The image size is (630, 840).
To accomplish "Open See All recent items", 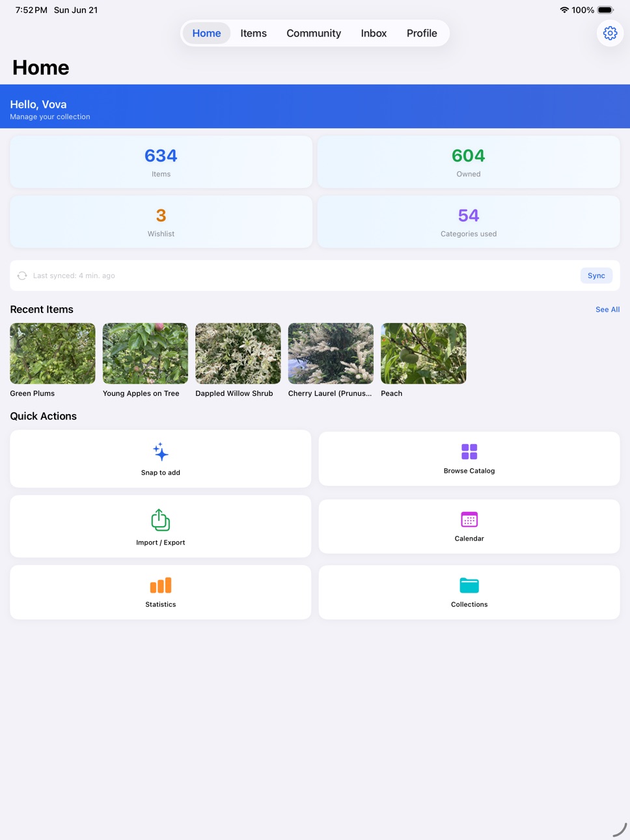I will [607, 309].
